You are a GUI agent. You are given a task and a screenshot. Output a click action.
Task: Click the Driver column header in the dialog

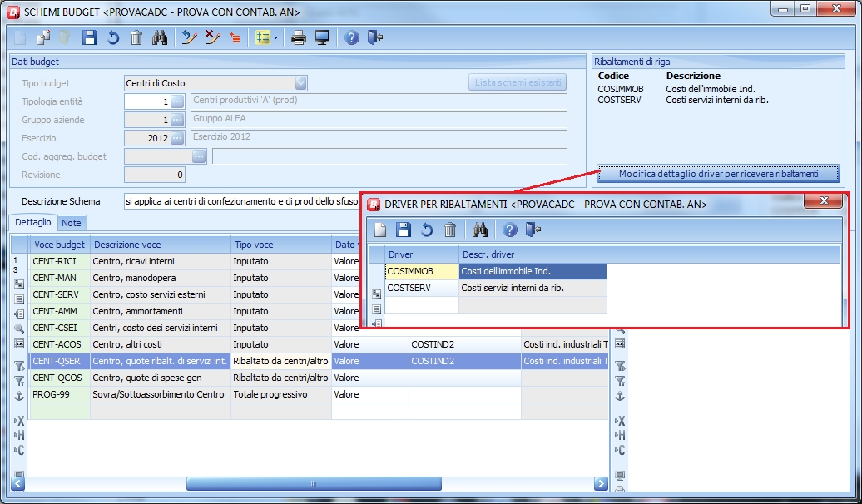pos(422,254)
